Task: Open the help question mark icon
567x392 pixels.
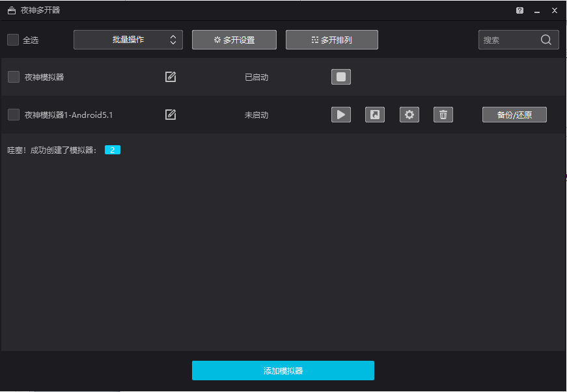Action: coord(519,10)
